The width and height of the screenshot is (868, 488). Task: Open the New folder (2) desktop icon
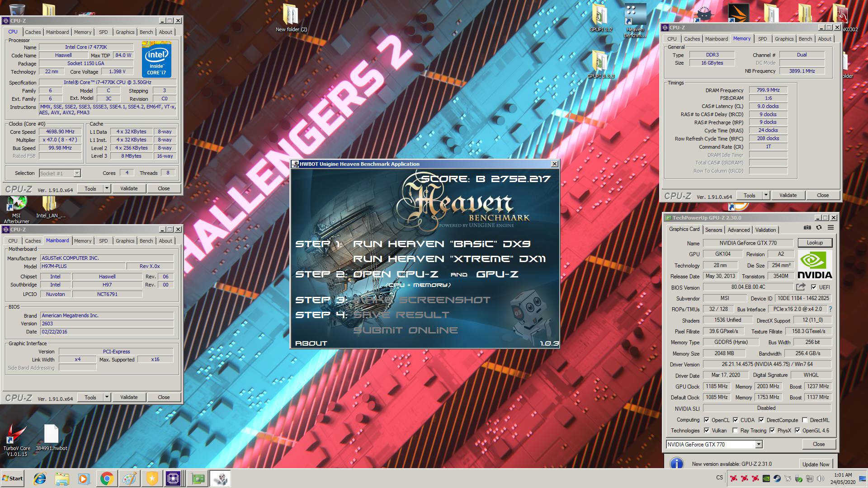[291, 18]
